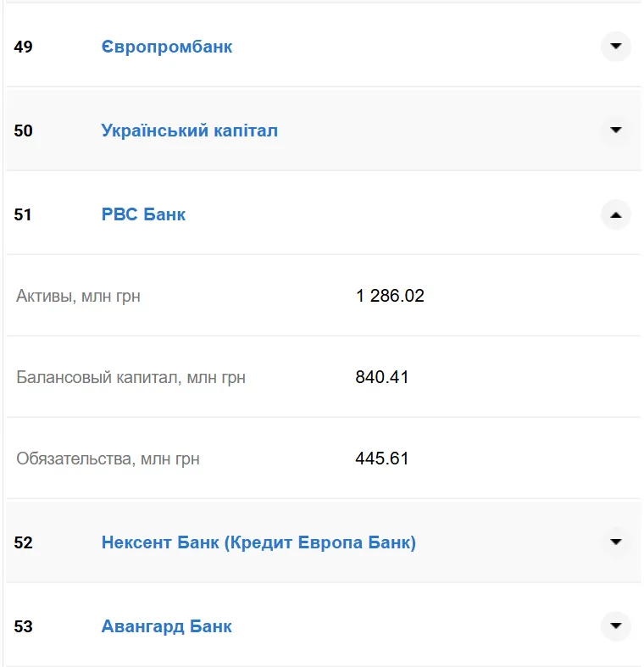Click the liabilities value 445.61
Viewport: 644px width, 667px height.
click(x=382, y=459)
